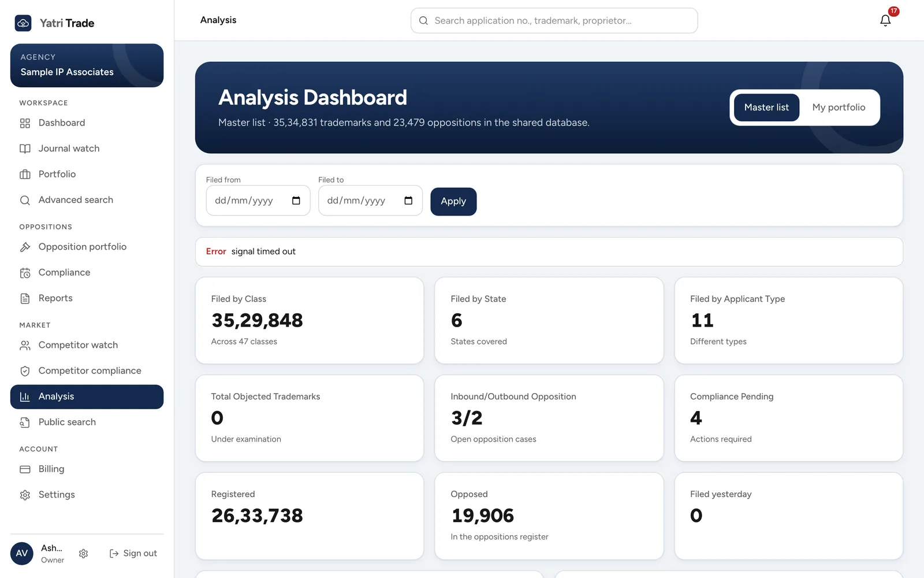Click the Opposition portfolio gavel icon
The height and width of the screenshot is (578, 924).
tap(25, 247)
